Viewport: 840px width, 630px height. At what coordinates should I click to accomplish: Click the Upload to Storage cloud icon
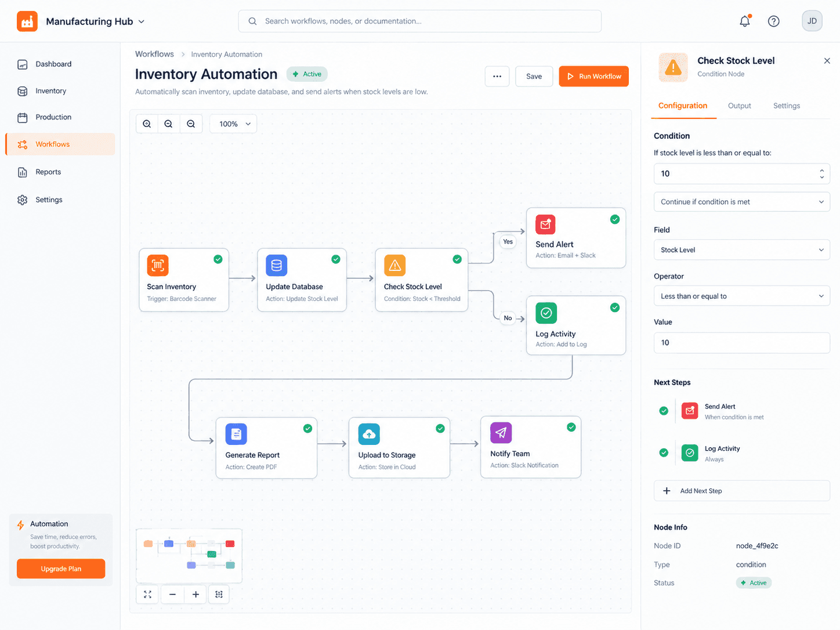tap(369, 434)
